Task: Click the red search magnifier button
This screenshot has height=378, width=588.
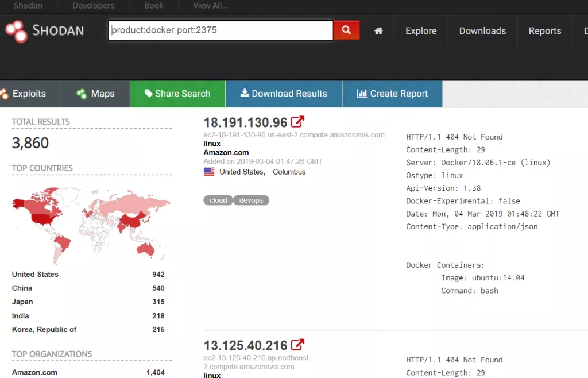Action: point(346,30)
